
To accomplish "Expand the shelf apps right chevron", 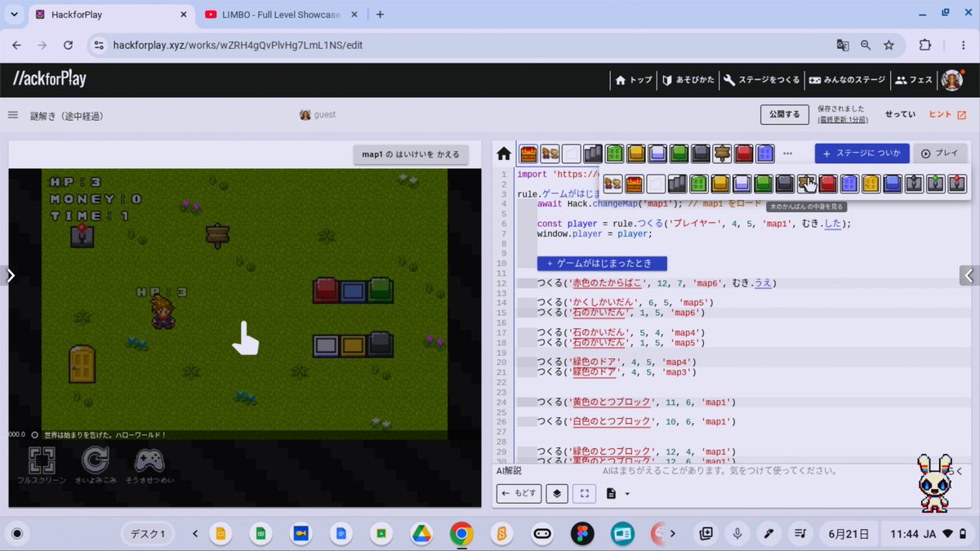I will (672, 534).
